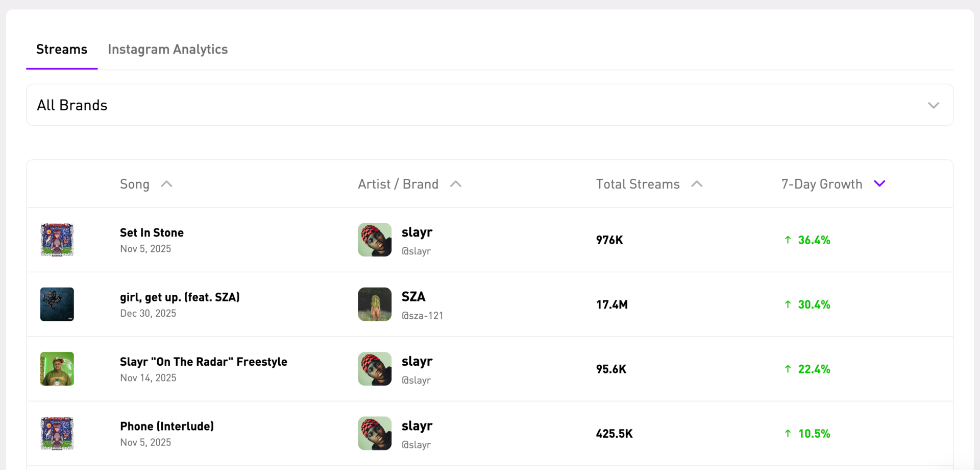This screenshot has height=470, width=980.
Task: Click the Artist / Brand sort chevron
Action: click(456, 184)
